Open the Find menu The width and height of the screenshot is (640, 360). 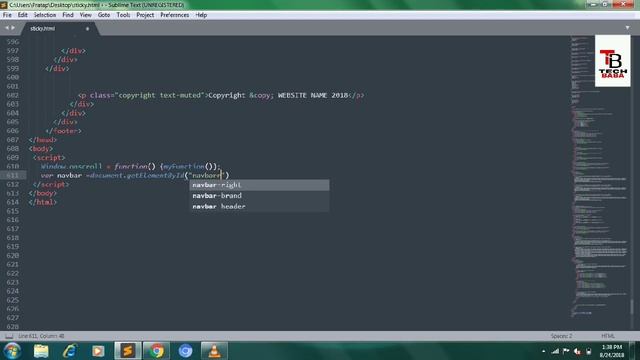click(x=68, y=15)
